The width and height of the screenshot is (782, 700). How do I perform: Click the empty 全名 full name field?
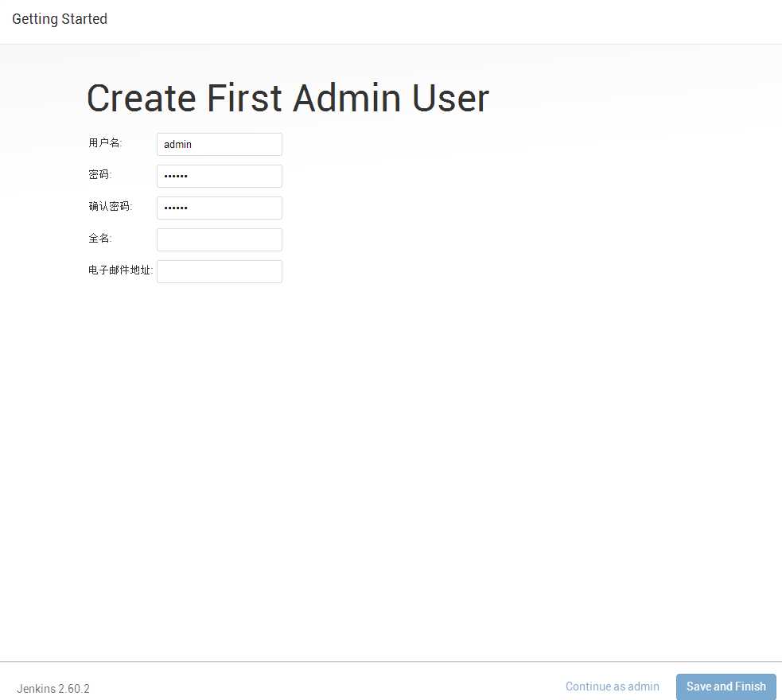220,239
